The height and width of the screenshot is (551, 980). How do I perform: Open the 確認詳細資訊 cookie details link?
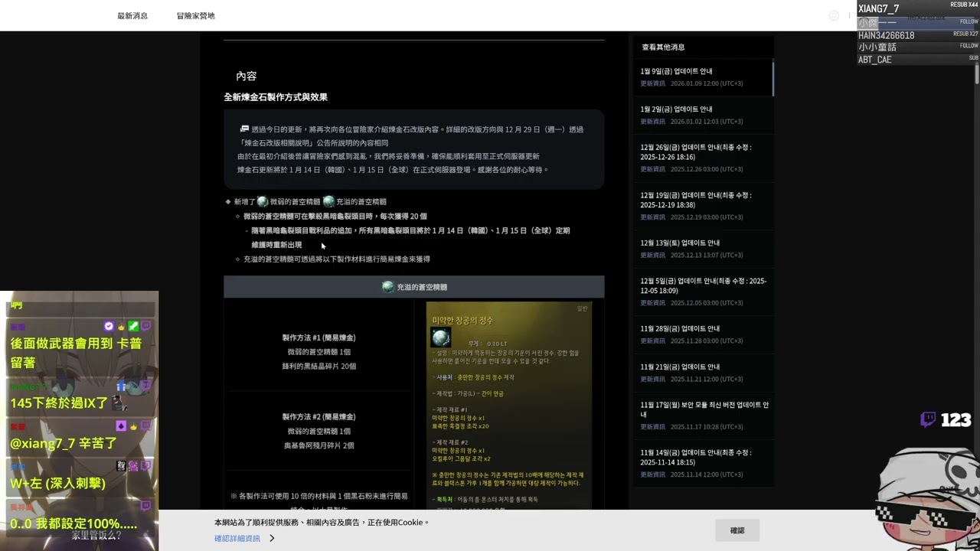click(237, 539)
